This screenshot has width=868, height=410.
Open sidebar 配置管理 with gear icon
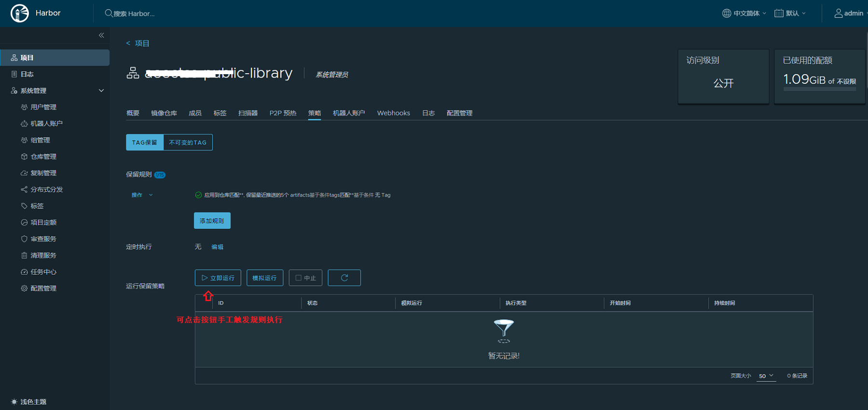click(39, 288)
